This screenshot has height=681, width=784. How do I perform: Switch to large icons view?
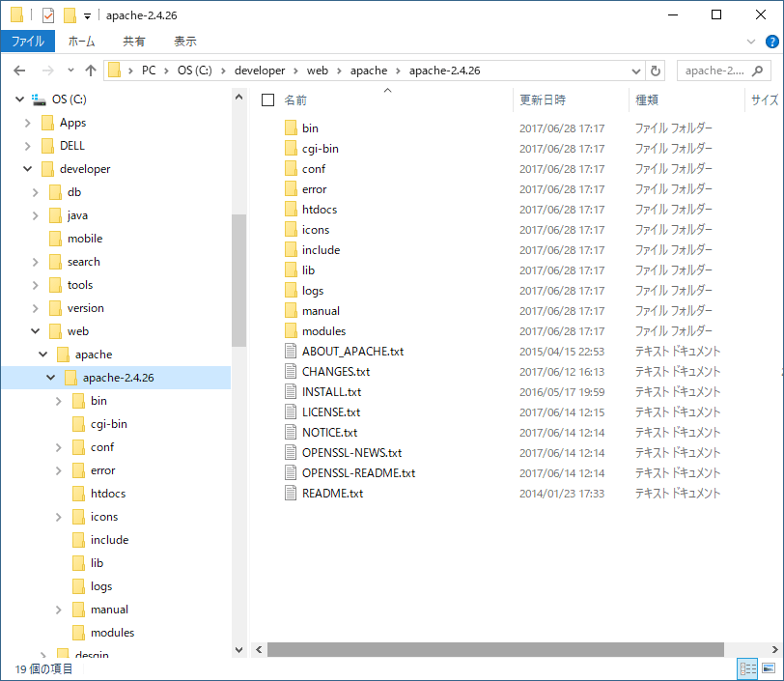click(769, 667)
